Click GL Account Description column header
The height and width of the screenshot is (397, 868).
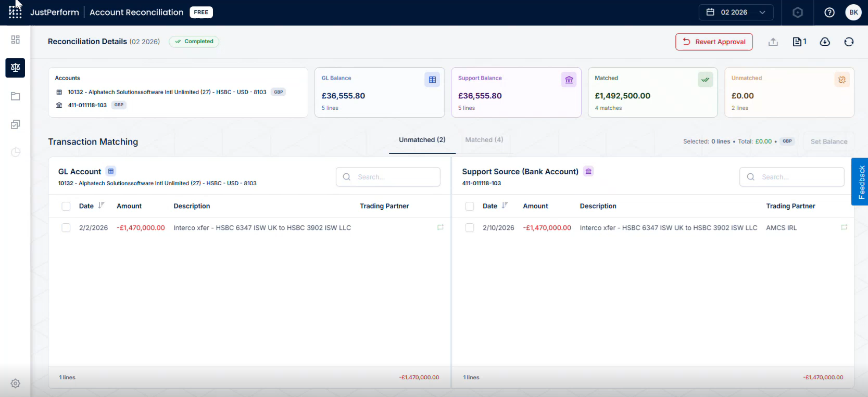tap(192, 206)
